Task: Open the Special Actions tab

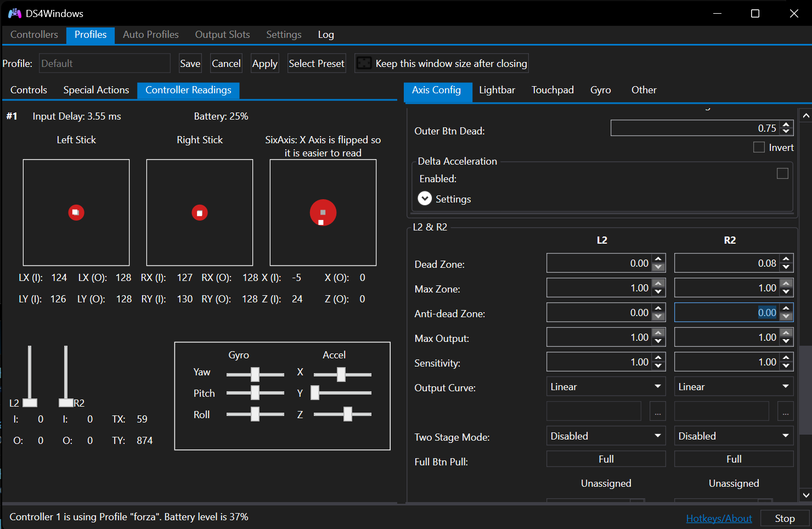Action: tap(96, 90)
